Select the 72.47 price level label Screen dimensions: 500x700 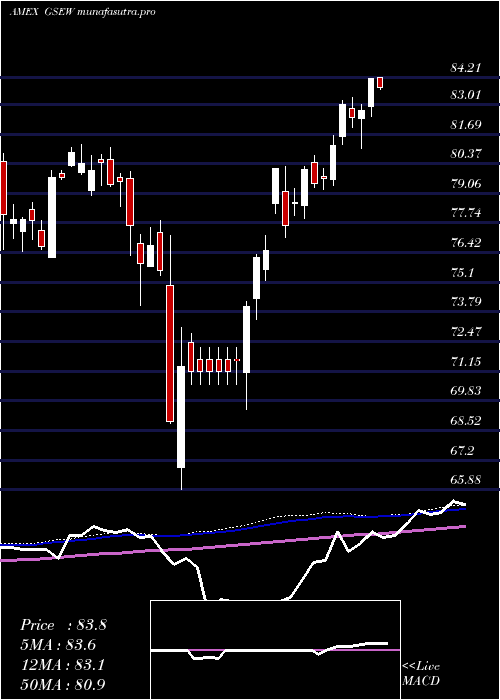coord(466,332)
